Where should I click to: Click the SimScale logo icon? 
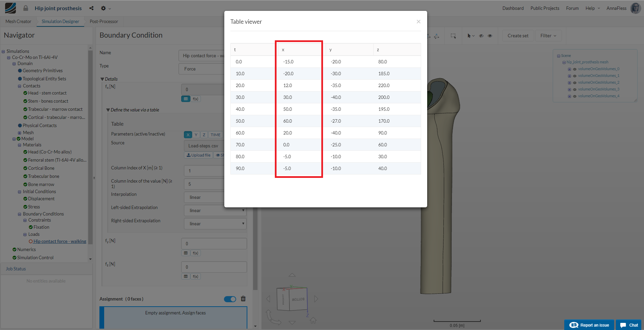(10, 8)
